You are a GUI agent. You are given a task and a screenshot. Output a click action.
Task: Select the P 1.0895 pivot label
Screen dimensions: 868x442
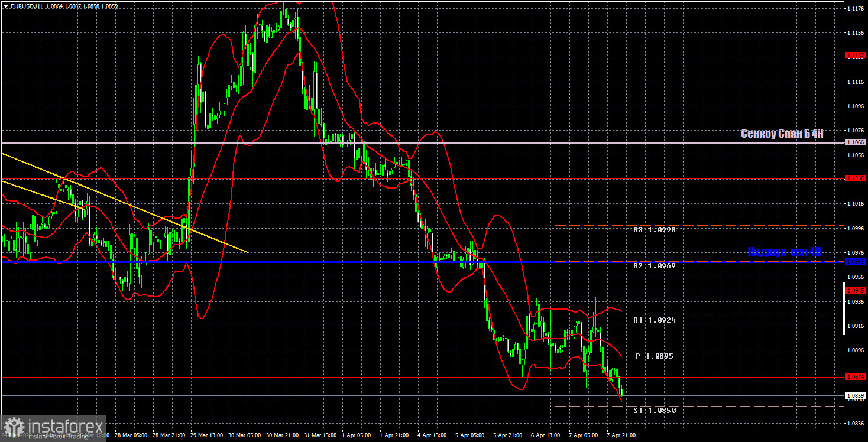(654, 356)
